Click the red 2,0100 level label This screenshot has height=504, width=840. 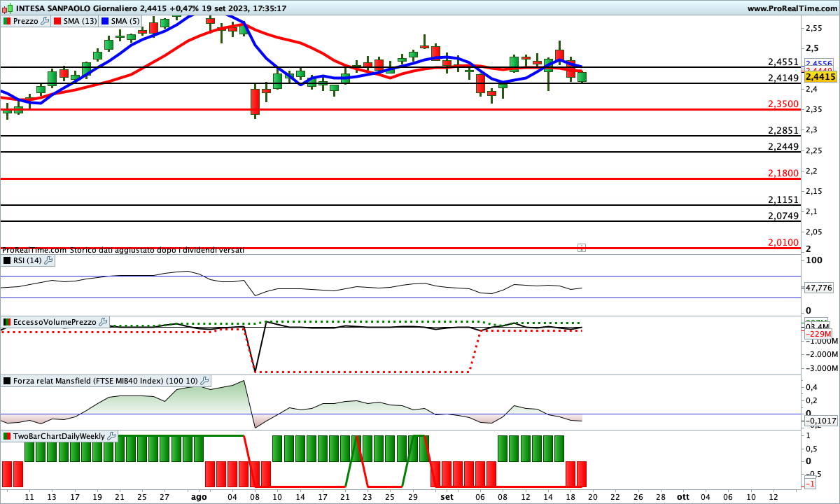tap(783, 242)
